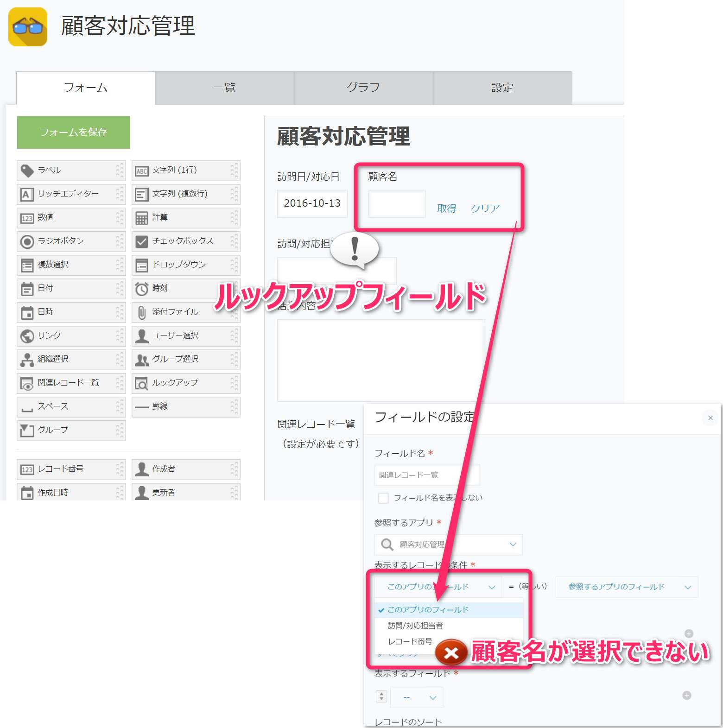Open the 参照するアプリのフィールド dropdown

(x=627, y=587)
